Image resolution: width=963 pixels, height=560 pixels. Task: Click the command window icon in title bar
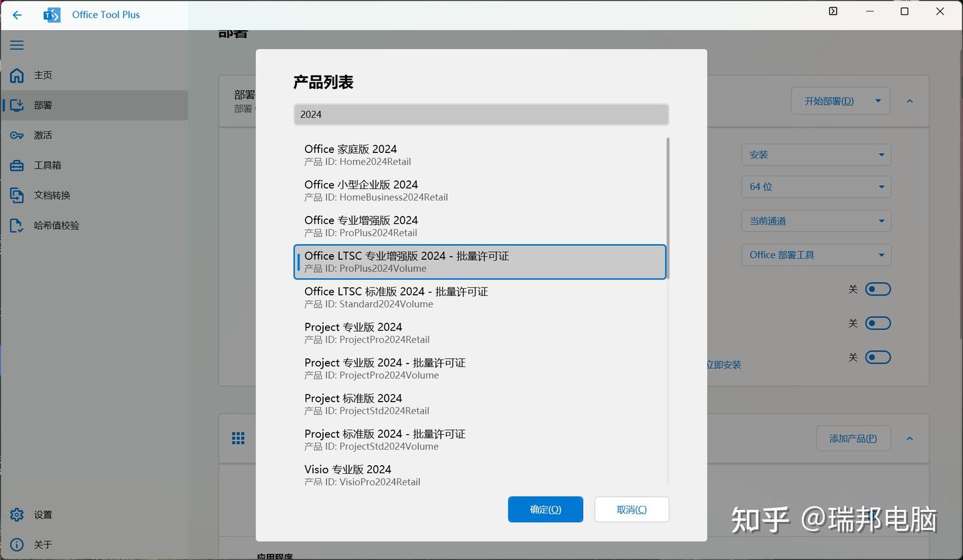coord(833,11)
